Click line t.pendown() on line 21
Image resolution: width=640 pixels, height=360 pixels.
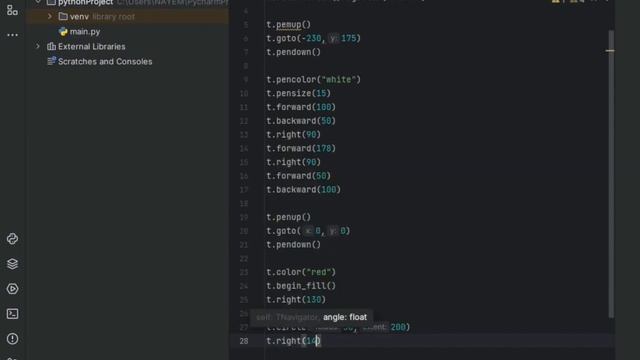[293, 245]
